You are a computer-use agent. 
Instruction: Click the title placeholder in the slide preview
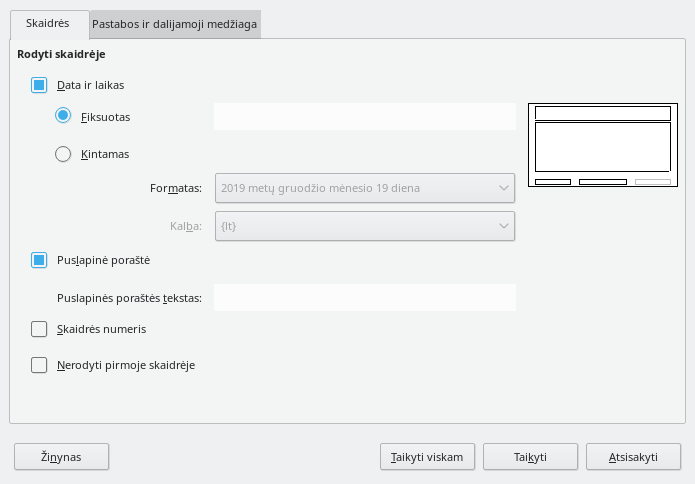[602, 113]
